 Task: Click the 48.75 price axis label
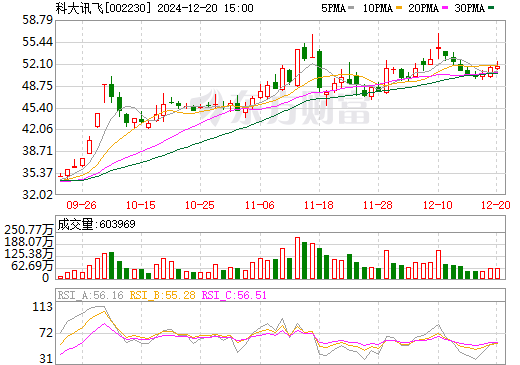click(x=38, y=86)
